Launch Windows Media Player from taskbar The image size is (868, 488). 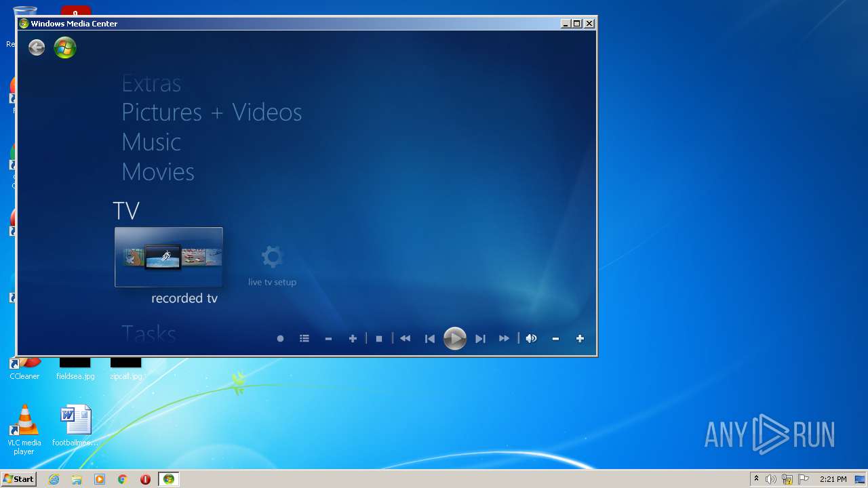click(100, 479)
